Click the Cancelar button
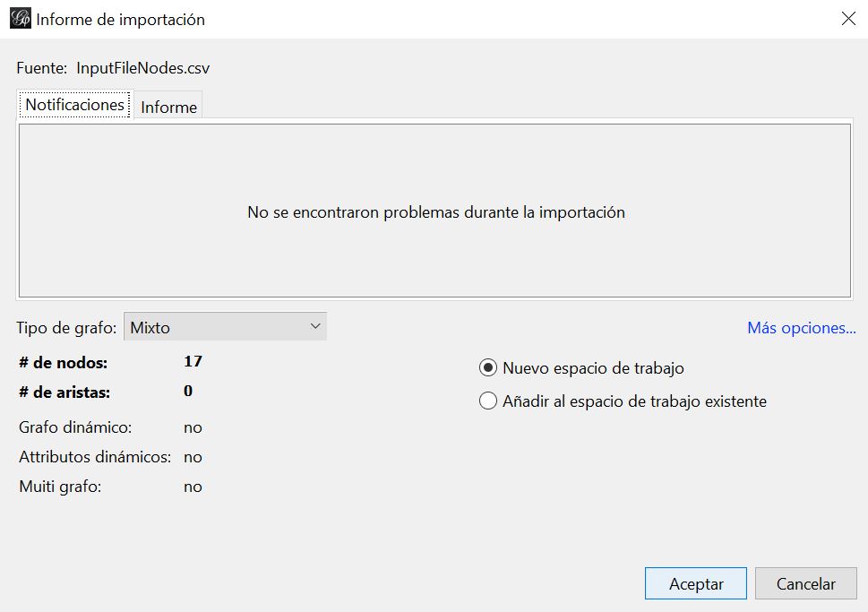 805,583
